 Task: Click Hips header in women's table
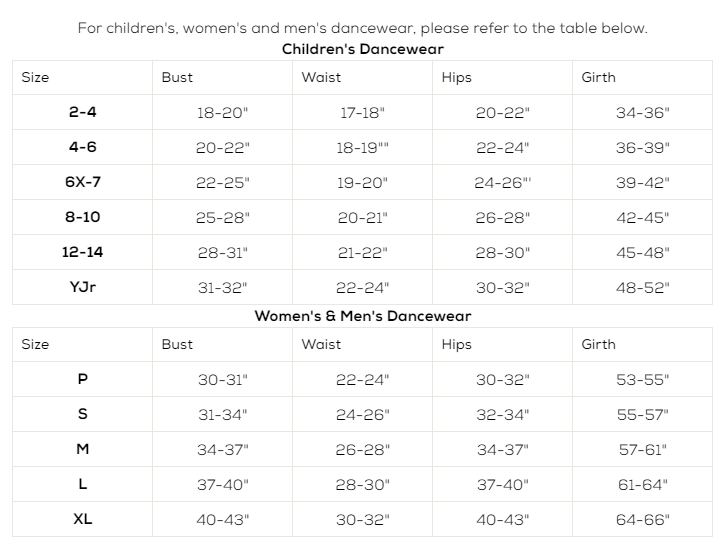(x=456, y=344)
